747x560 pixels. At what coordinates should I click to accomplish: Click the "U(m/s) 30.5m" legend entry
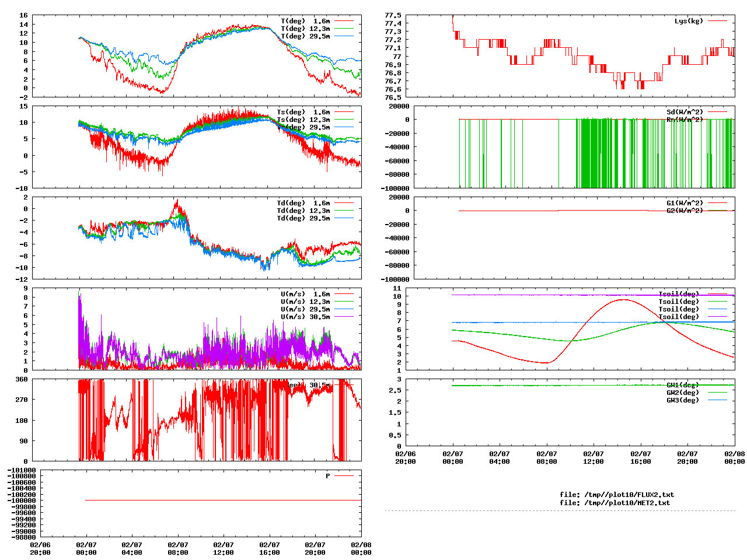tap(305, 317)
